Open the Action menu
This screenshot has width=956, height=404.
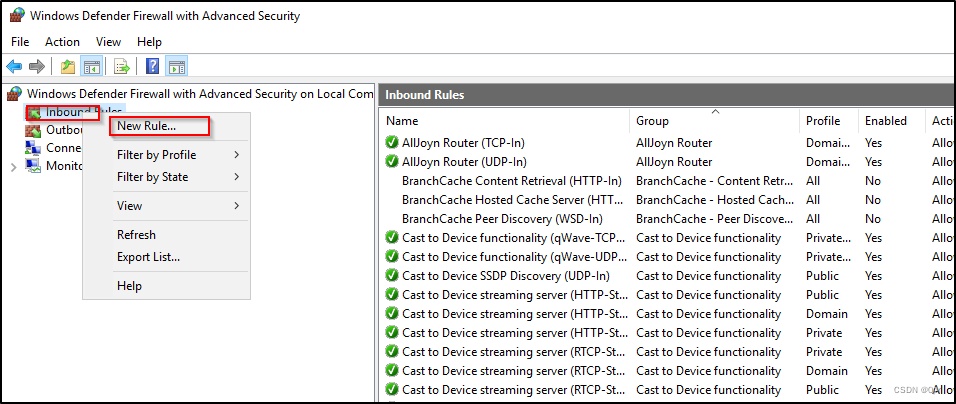pyautogui.click(x=62, y=41)
